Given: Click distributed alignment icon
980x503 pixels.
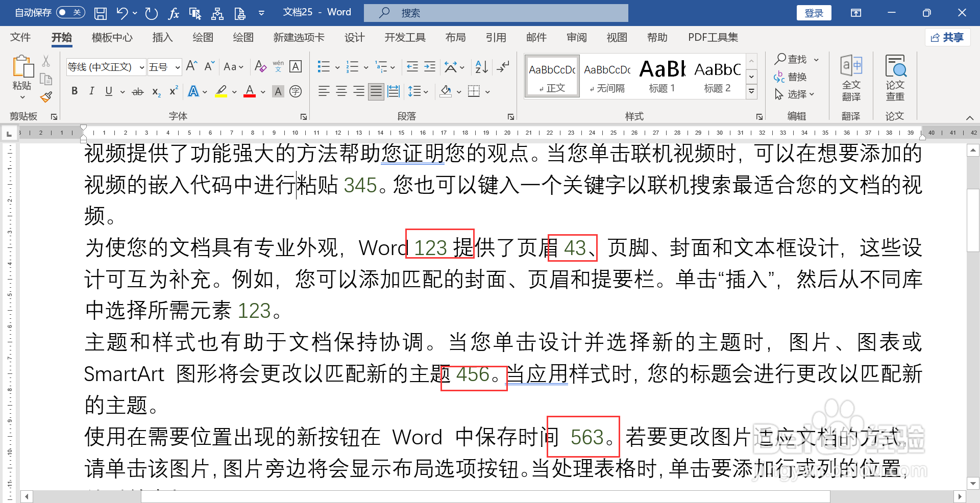Looking at the screenshot, I should (x=393, y=91).
